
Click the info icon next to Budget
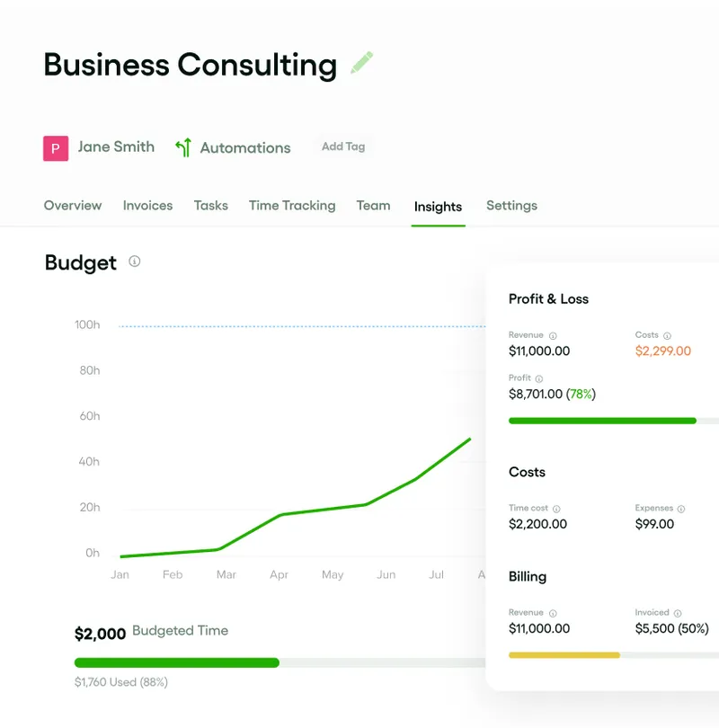coord(135,262)
